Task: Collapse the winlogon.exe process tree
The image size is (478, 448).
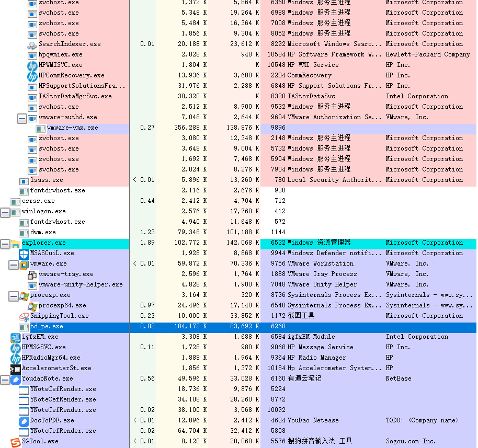Action: (5, 212)
